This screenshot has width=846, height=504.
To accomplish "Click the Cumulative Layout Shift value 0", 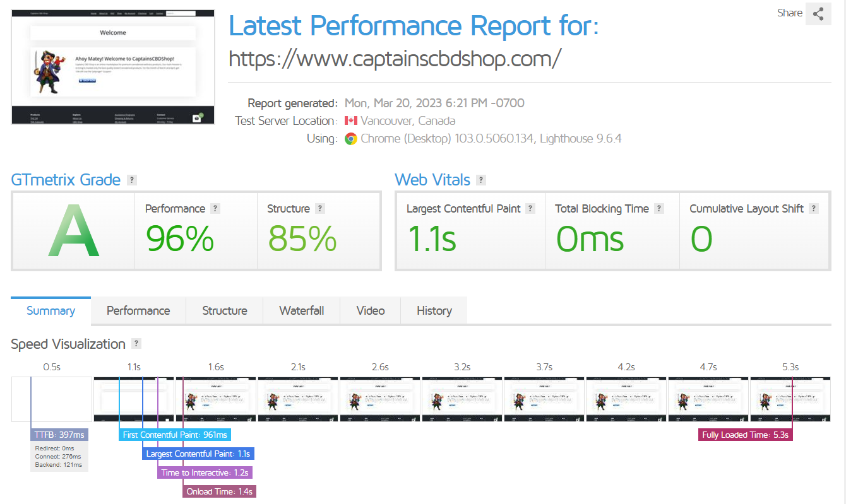I will pyautogui.click(x=701, y=238).
